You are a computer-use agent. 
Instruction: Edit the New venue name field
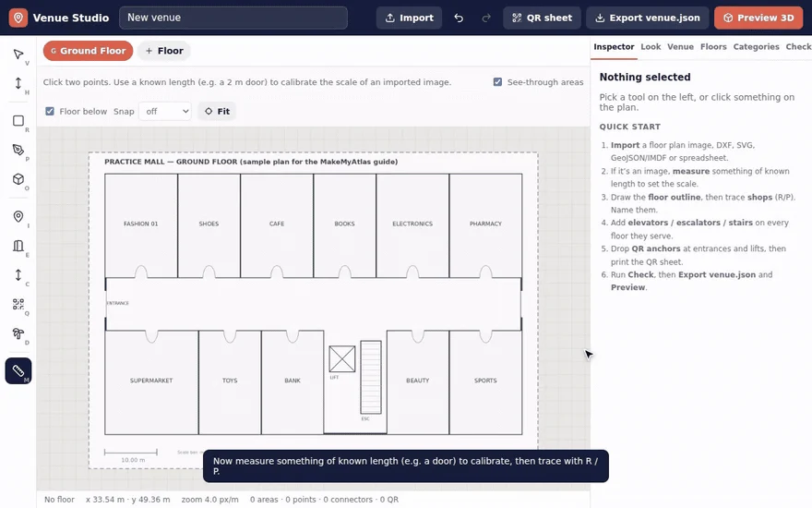tap(233, 18)
